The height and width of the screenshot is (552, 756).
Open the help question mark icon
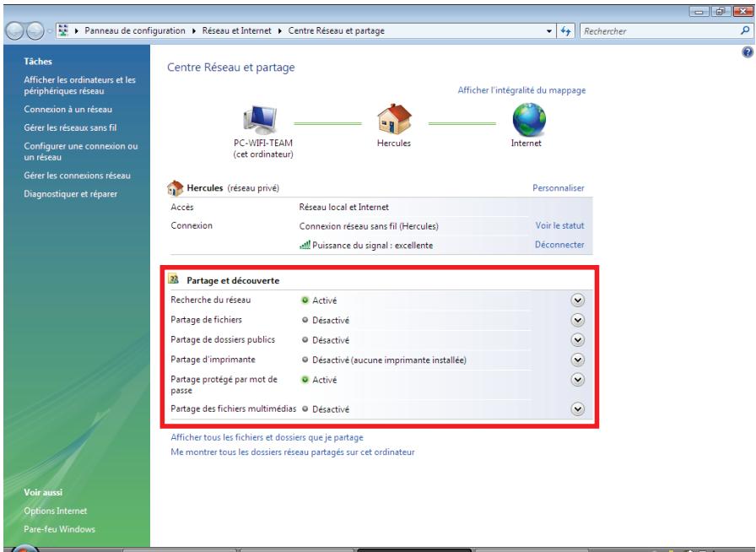748,52
